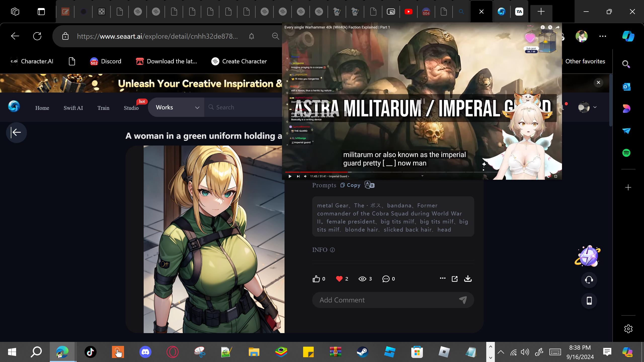Go to Home in SeaArt nav

(42, 108)
